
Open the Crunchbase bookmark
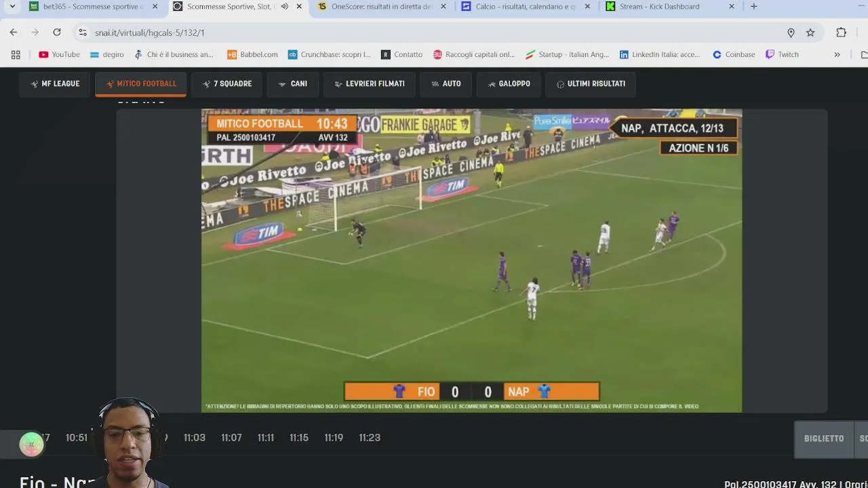(329, 54)
